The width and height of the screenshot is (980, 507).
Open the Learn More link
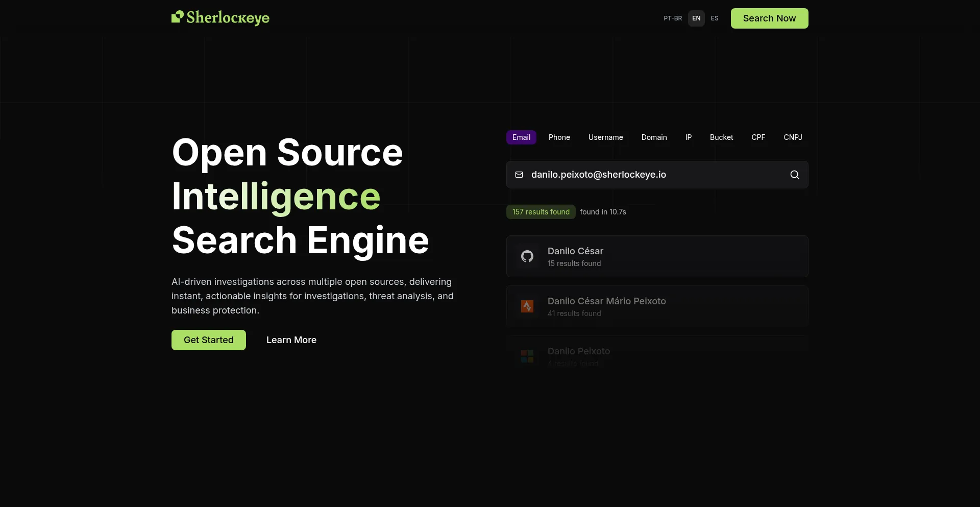[291, 340]
